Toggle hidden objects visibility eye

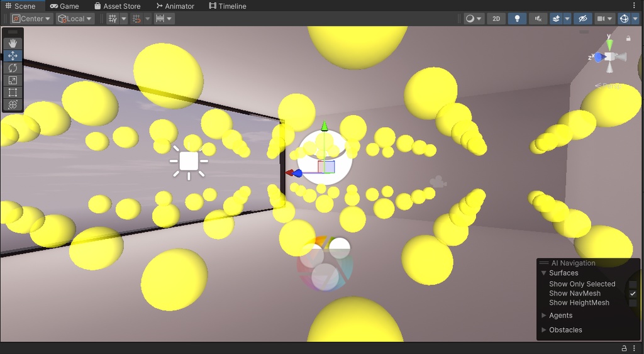pyautogui.click(x=583, y=19)
